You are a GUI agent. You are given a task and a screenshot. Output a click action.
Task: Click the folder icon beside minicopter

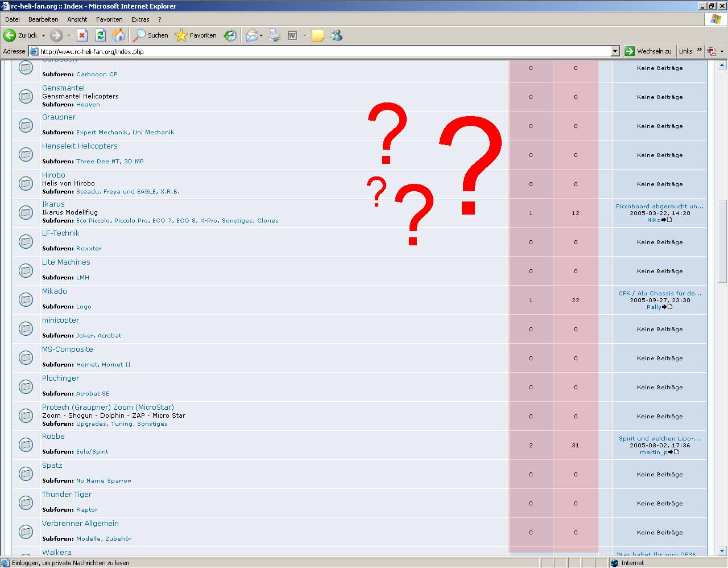click(x=26, y=328)
